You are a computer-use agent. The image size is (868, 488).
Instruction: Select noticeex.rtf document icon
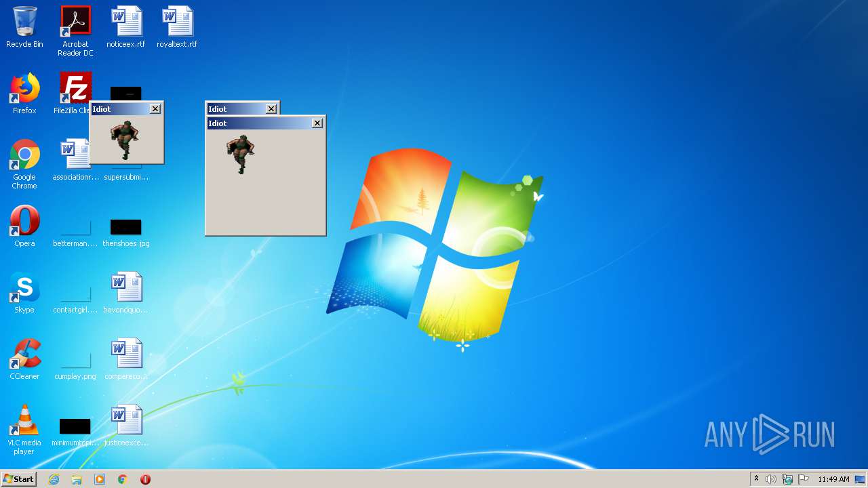(x=126, y=27)
